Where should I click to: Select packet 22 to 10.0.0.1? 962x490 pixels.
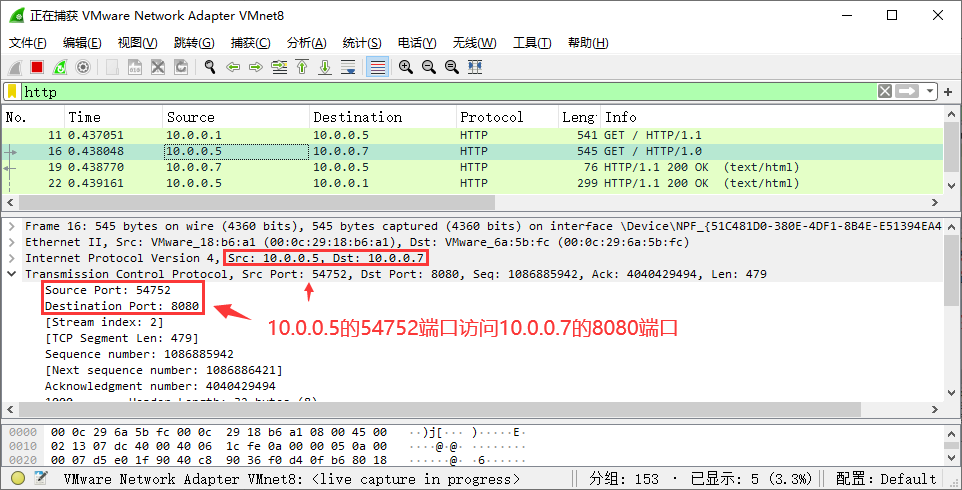(x=472, y=183)
